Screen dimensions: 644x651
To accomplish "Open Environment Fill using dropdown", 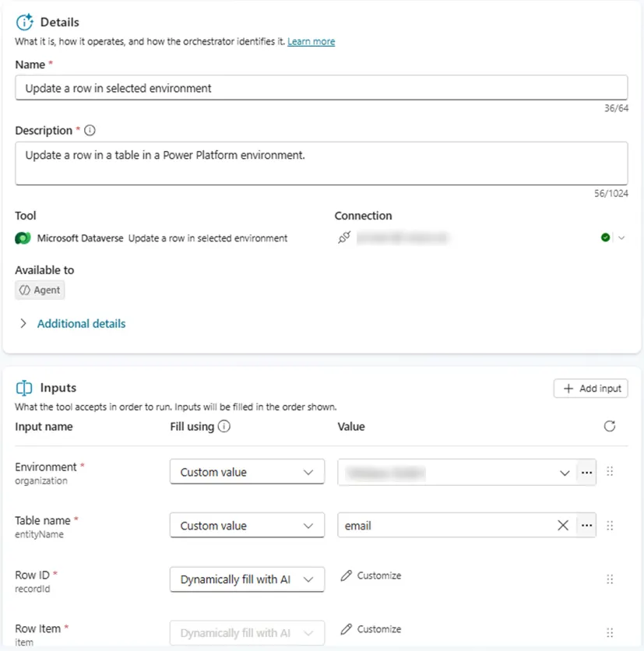I will pos(247,473).
